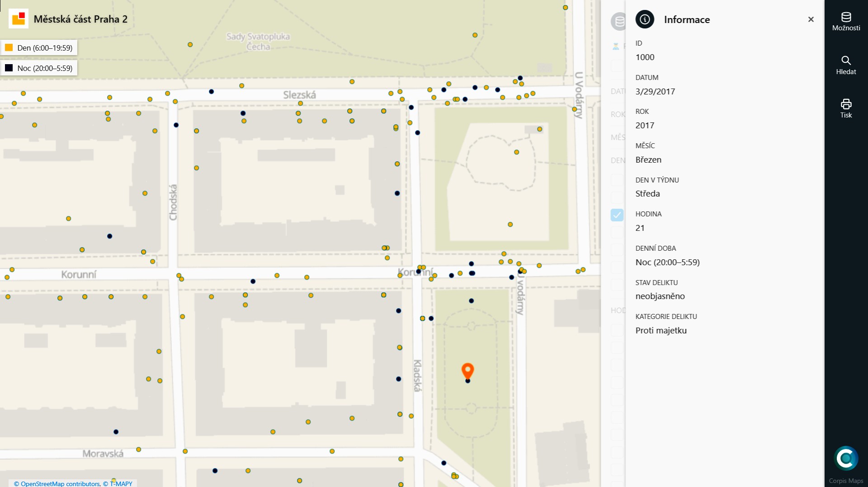
Task: Click the orange location pin marker
Action: pos(467,370)
